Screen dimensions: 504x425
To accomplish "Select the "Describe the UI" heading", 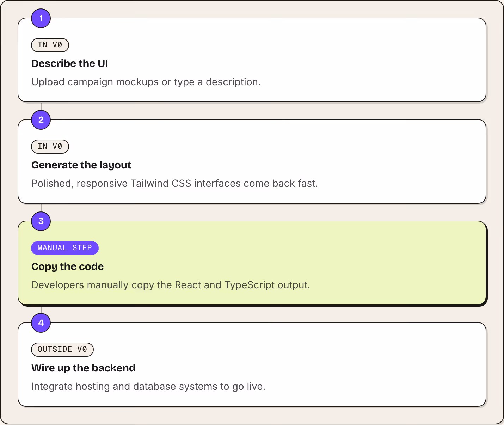I will (70, 63).
